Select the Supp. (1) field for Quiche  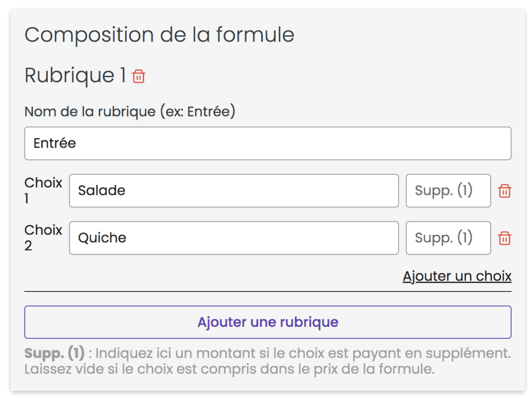448,238
